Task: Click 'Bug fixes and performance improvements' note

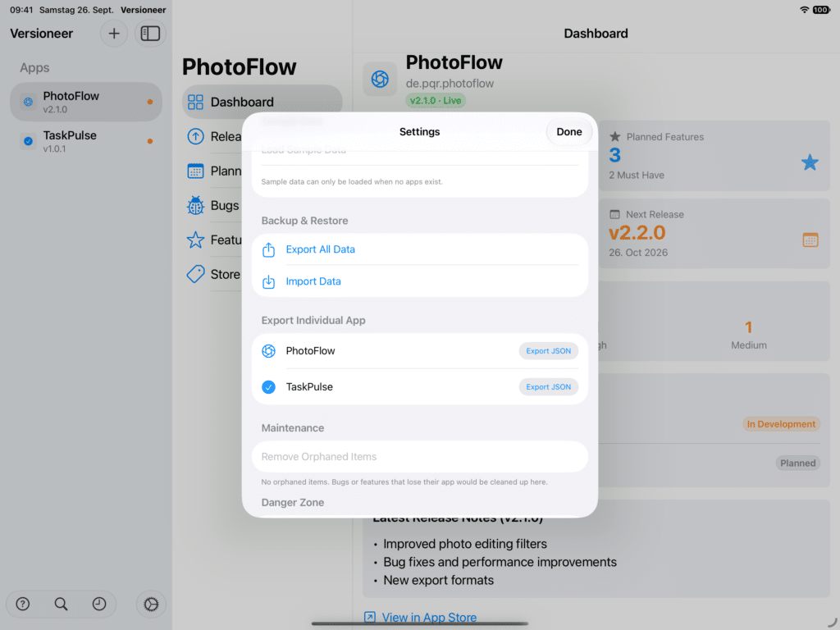Action: (500, 562)
